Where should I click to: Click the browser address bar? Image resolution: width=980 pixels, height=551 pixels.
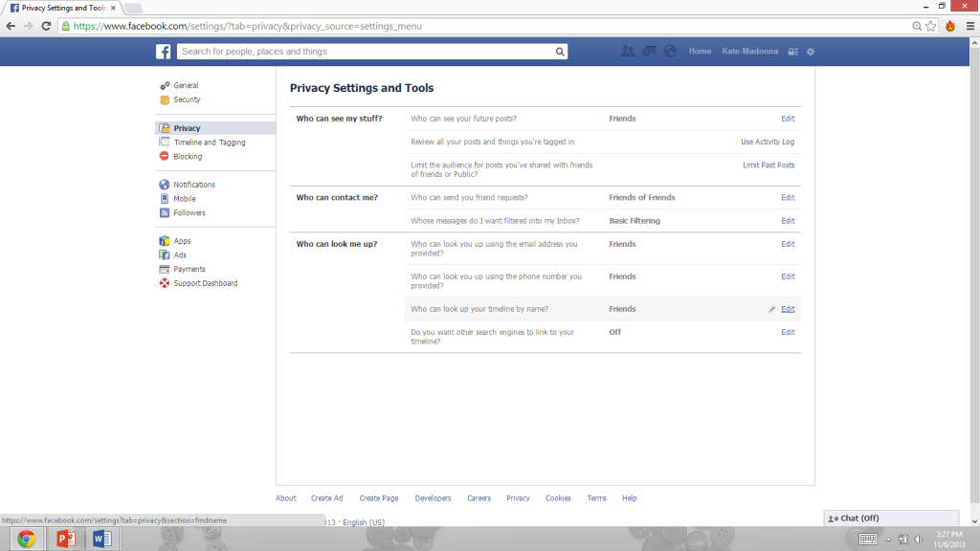point(487,26)
